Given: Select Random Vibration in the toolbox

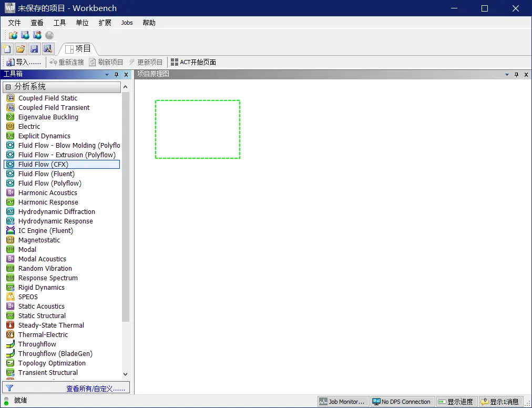Looking at the screenshot, I should (63, 269).
